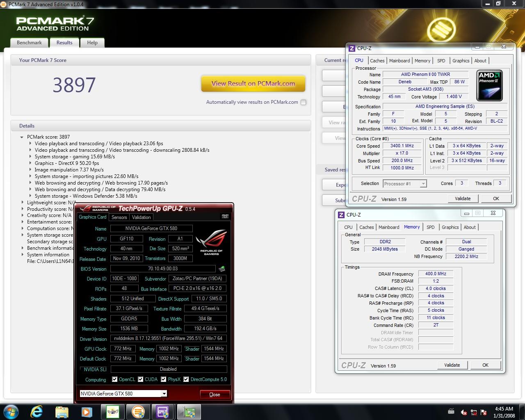Viewport: 525px width, 420px height.
Task: Select the Graphics - DirectX 9 50.20 fps row
Action: (67, 163)
